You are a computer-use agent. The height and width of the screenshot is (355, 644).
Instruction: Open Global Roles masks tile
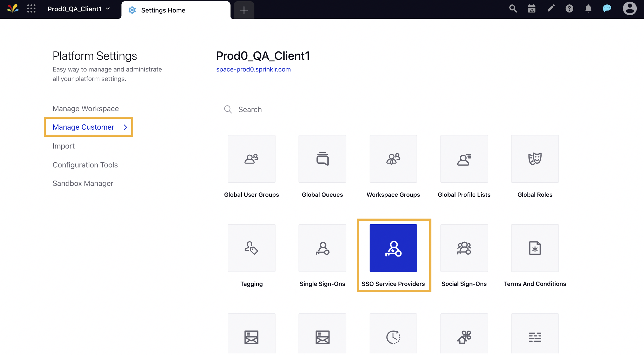[x=535, y=159]
